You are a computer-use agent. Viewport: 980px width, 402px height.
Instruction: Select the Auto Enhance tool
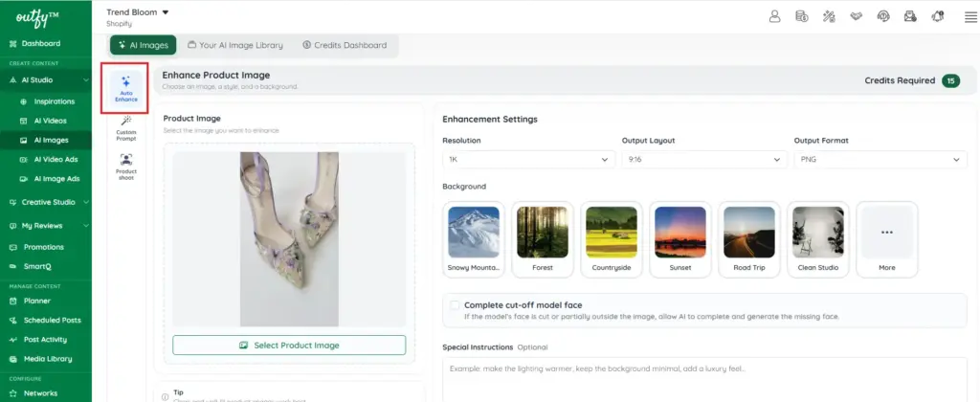(x=125, y=88)
